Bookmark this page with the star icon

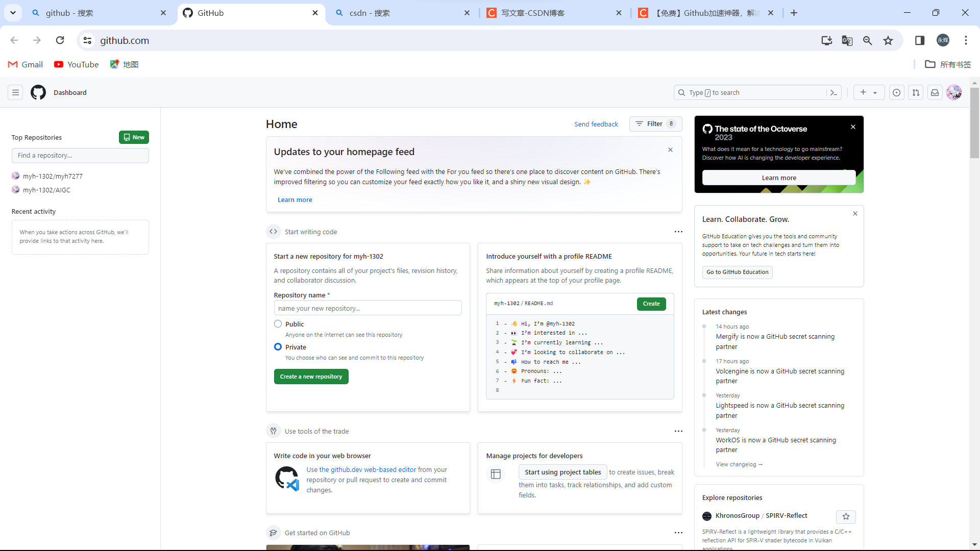(888, 40)
